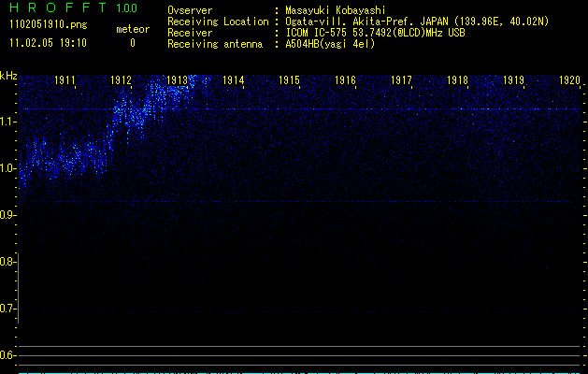Click the HROFFT program title
The image size is (588, 374).
[58, 7]
